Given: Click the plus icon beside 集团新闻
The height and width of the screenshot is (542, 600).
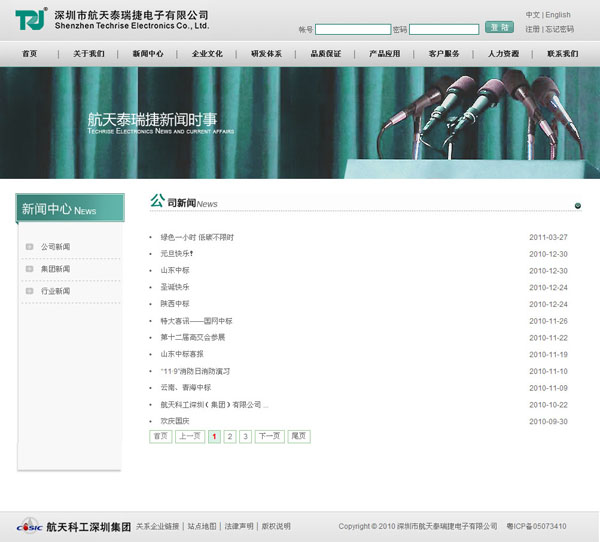Looking at the screenshot, I should [x=30, y=268].
